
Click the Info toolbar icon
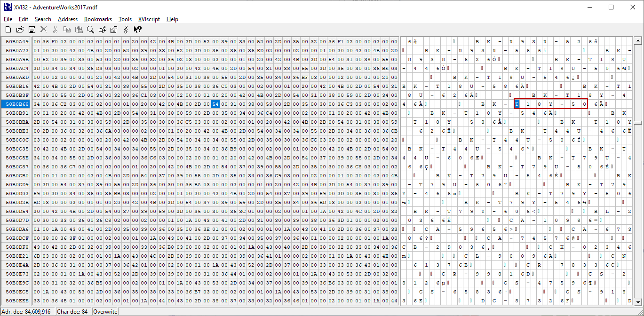126,30
